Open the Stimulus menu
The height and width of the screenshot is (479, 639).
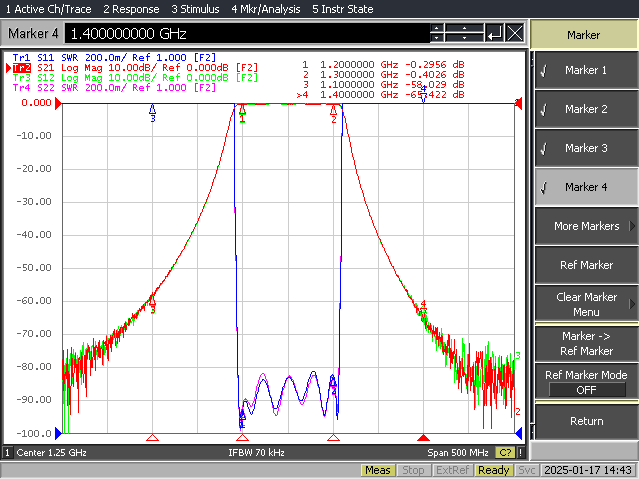tap(195, 9)
